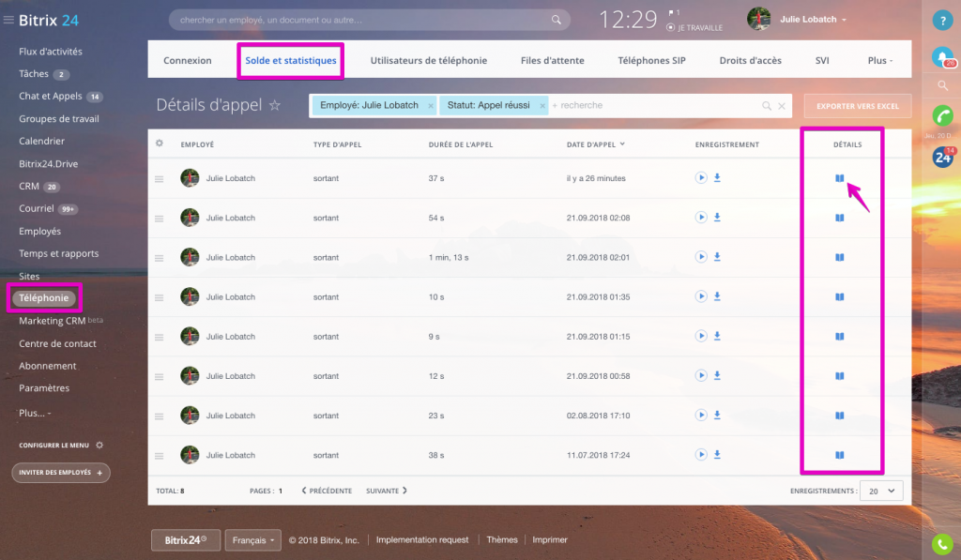Click Inviter des employés button
The height and width of the screenshot is (560, 961).
click(x=61, y=473)
